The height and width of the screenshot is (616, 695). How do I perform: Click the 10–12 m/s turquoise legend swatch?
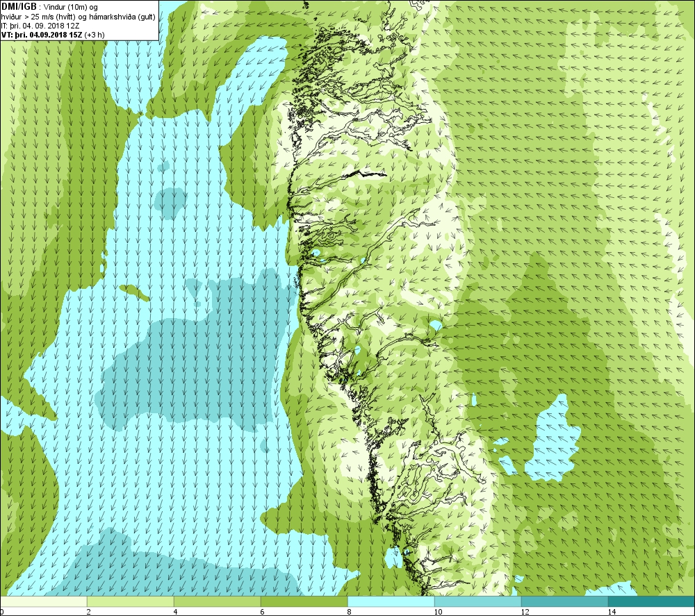[x=478, y=601]
